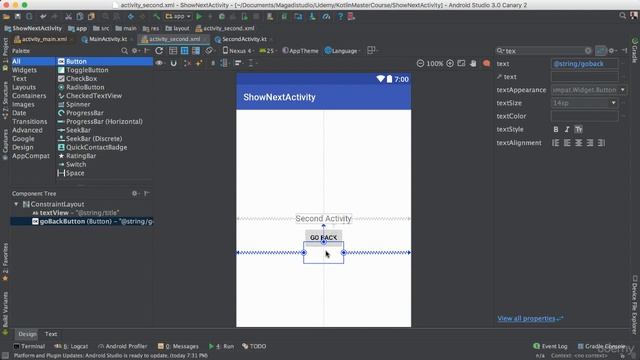The height and width of the screenshot is (360, 640).
Task: Select the Design editor tab
Action: [27, 334]
